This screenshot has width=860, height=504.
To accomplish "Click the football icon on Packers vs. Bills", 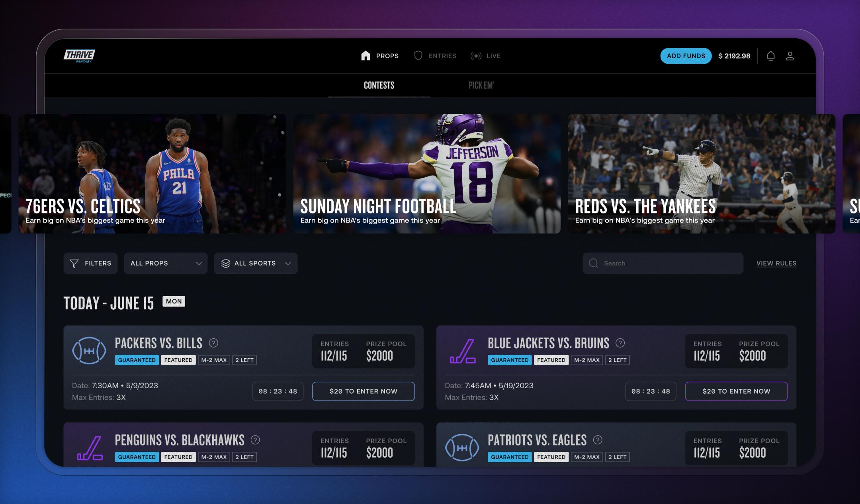I will [89, 351].
